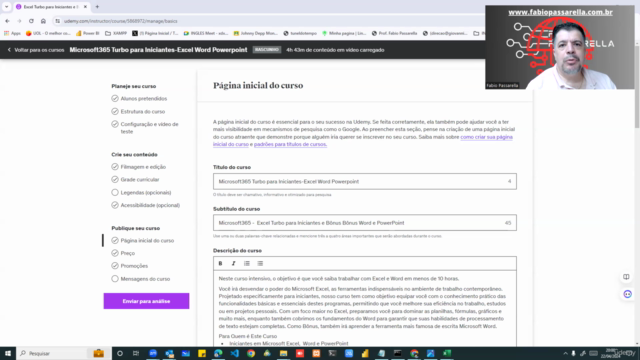The image size is (640, 360).
Task: Open the UOL bookmark
Action: pyautogui.click(x=48, y=33)
